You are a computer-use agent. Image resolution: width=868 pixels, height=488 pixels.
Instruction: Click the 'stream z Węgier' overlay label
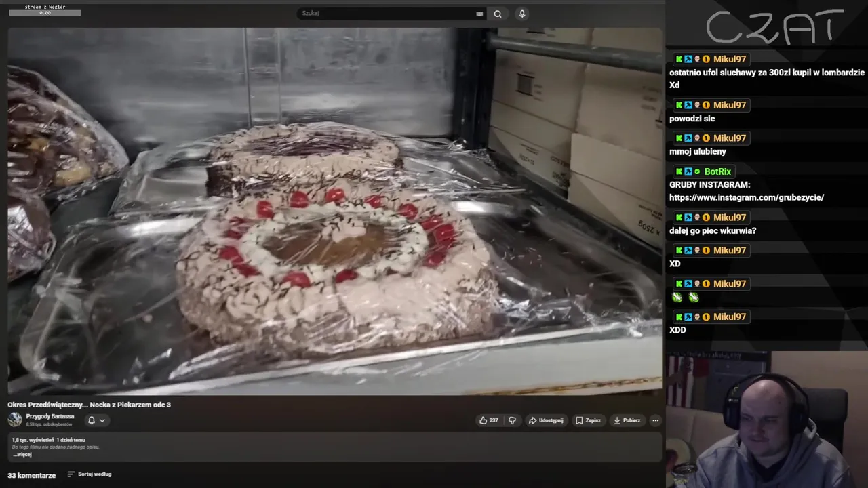tap(45, 7)
